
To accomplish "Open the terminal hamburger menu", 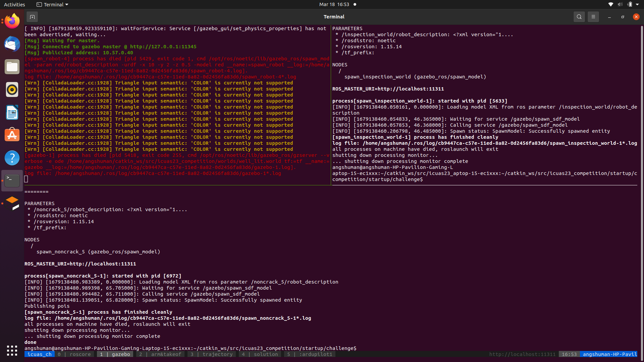I will pyautogui.click(x=593, y=16).
